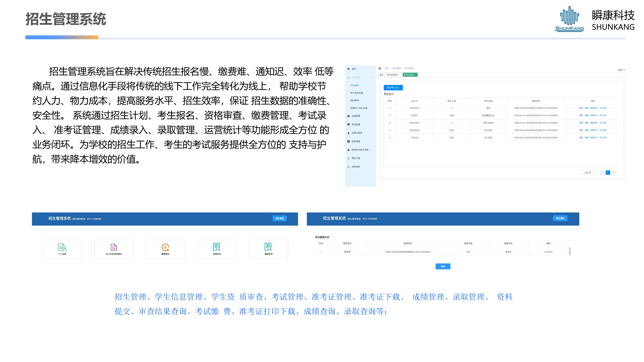Click source cell 专升本测试
The width and height of the screenshot is (644, 362).
point(488,123)
